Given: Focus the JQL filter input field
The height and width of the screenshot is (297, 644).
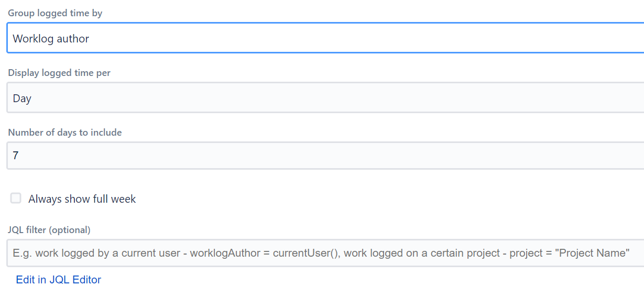Looking at the screenshot, I should coord(325,254).
